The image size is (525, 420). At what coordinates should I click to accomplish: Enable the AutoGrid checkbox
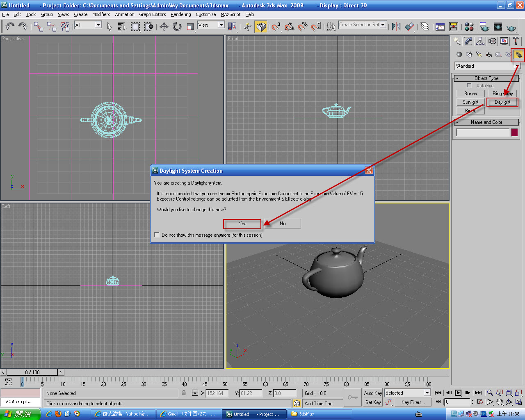470,86
